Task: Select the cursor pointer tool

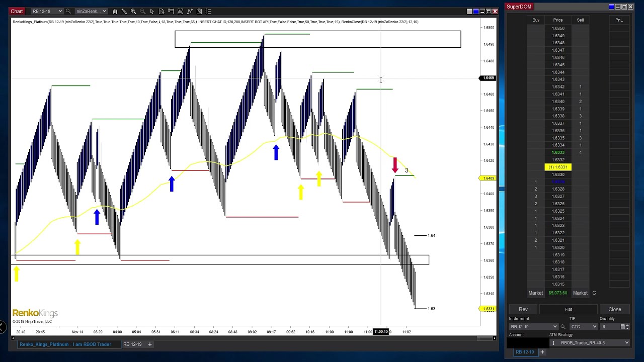Action: click(x=152, y=11)
